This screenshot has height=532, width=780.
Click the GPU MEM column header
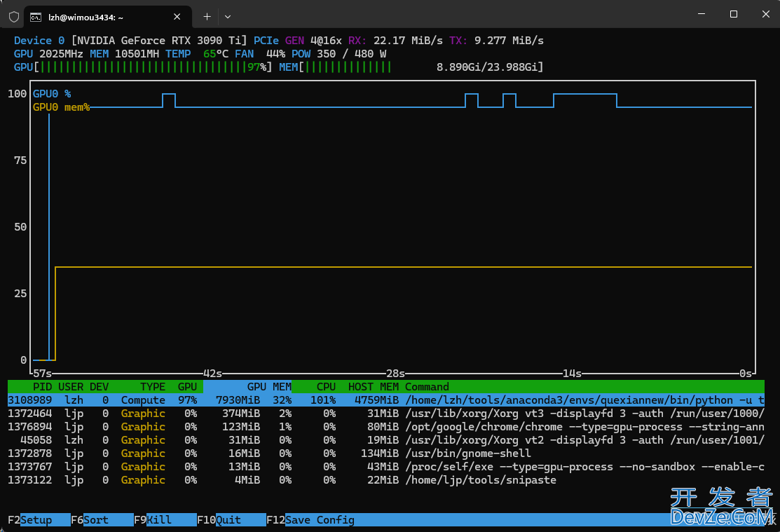pos(269,387)
